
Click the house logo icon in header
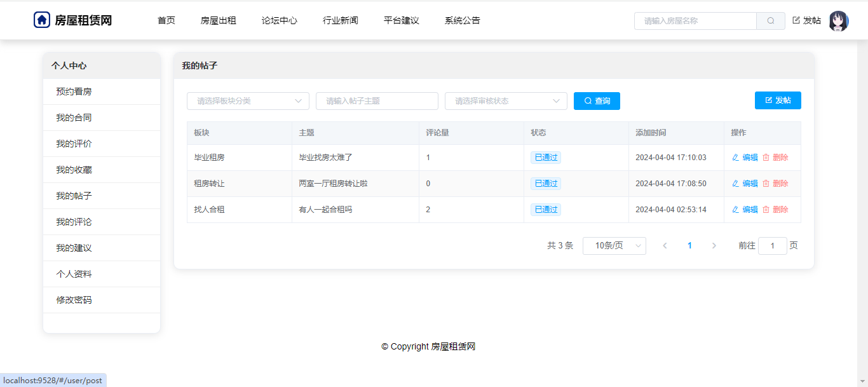click(42, 20)
